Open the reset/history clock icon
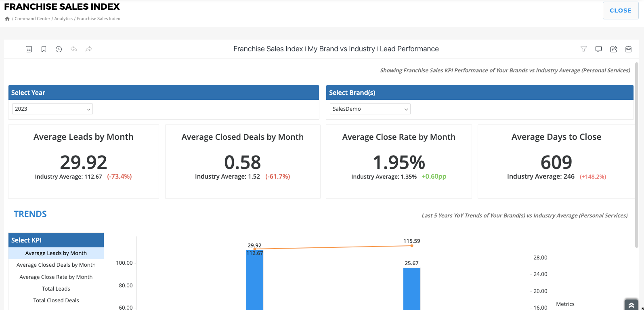Viewport: 644px width, 310px height. (x=59, y=49)
